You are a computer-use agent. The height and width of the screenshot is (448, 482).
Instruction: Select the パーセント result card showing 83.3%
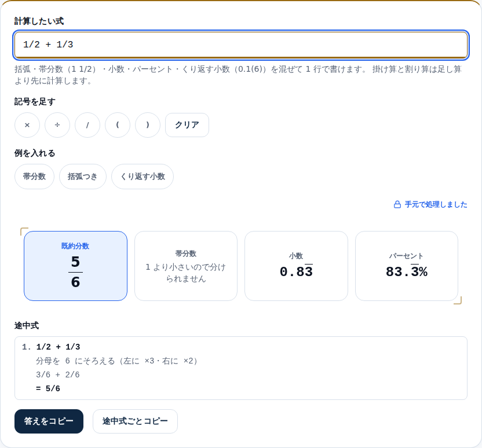407,266
